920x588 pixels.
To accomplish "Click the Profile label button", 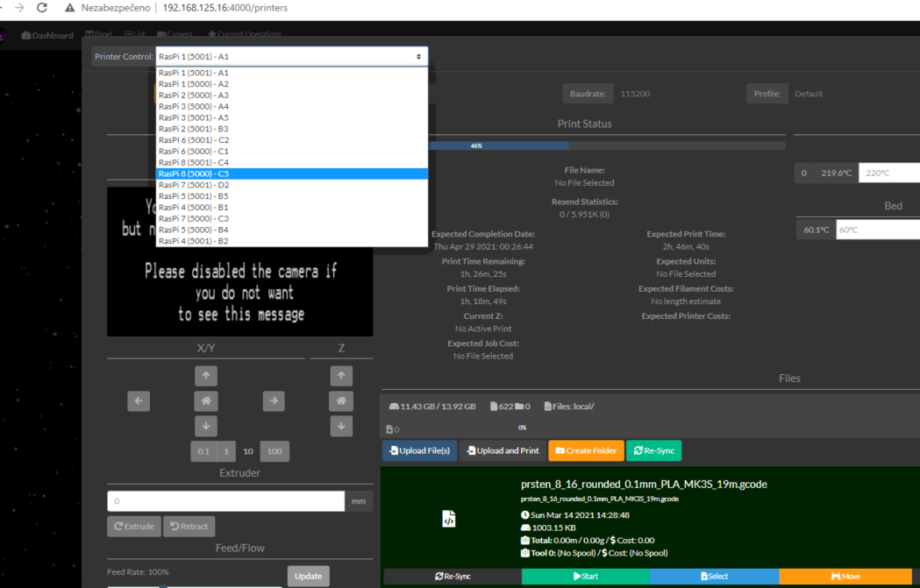I will (767, 94).
